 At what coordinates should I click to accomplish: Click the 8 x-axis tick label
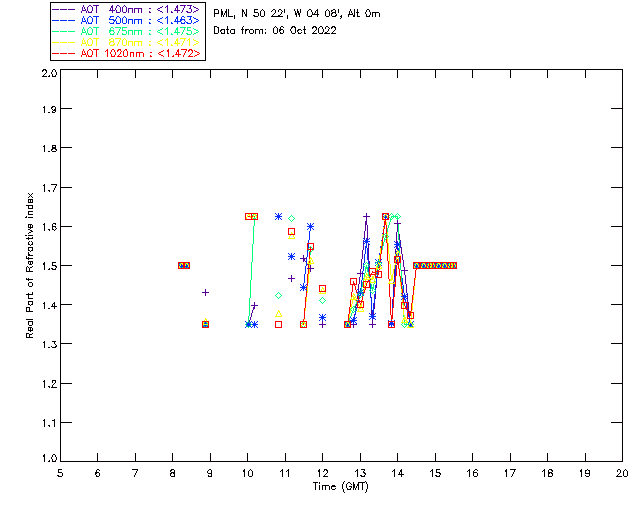(173, 473)
